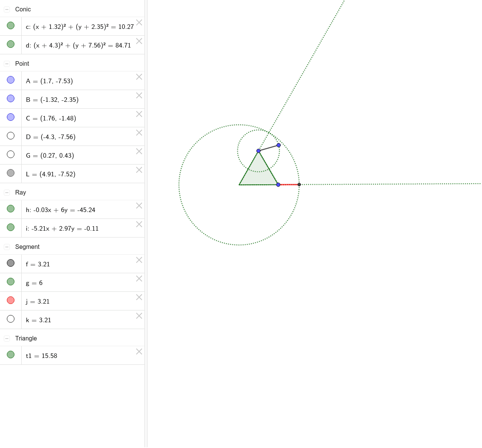This screenshot has height=448, width=482.
Task: Click the gray segment from the apex
Action: [x=268, y=148]
